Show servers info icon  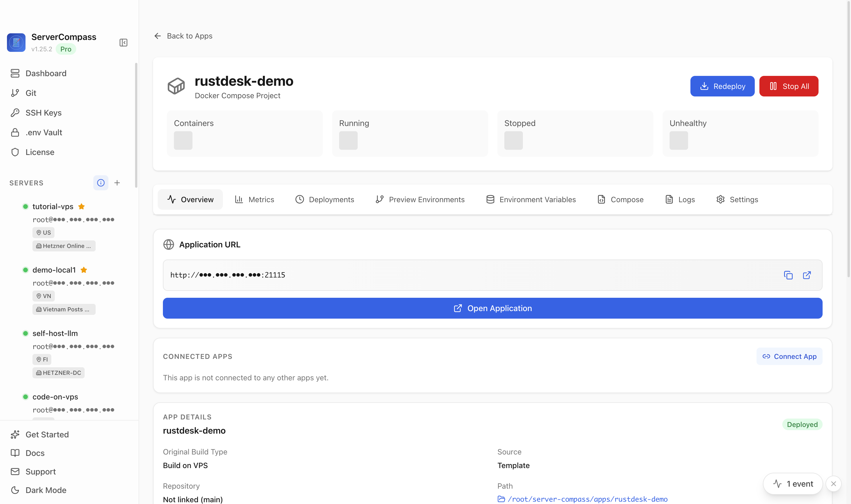pyautogui.click(x=101, y=183)
